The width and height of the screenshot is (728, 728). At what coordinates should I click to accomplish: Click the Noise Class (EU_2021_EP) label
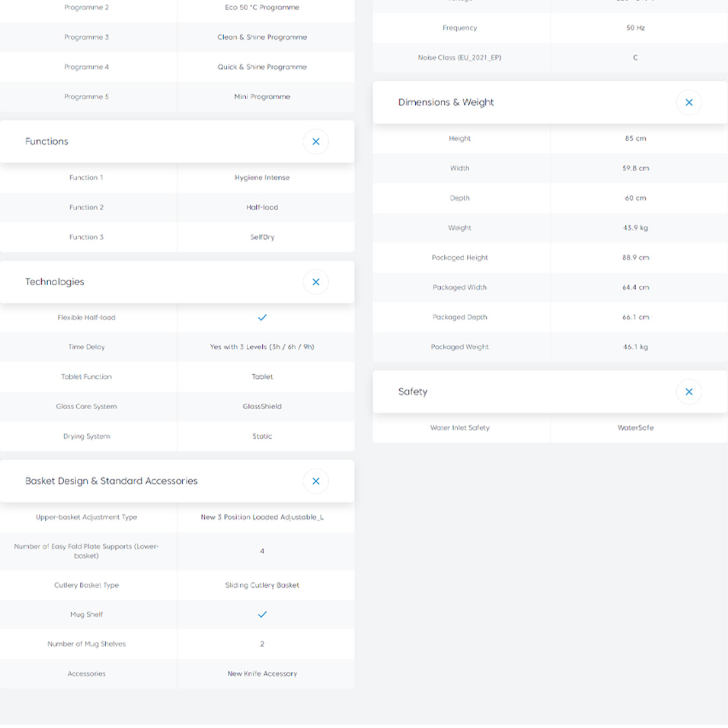point(460,58)
